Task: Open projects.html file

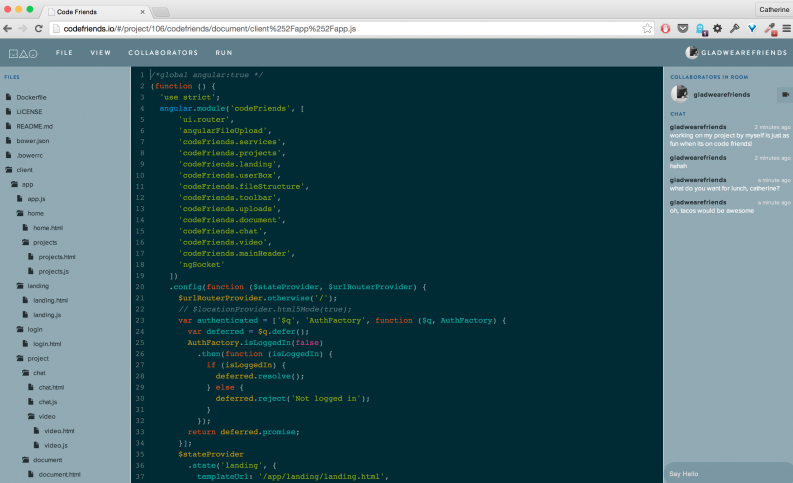Action: 57,257
